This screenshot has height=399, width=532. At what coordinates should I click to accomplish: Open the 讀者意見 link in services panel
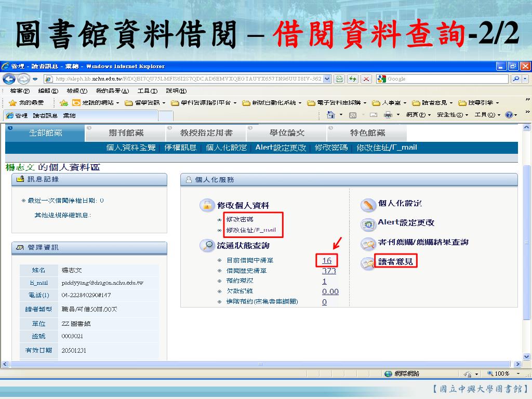[395, 262]
